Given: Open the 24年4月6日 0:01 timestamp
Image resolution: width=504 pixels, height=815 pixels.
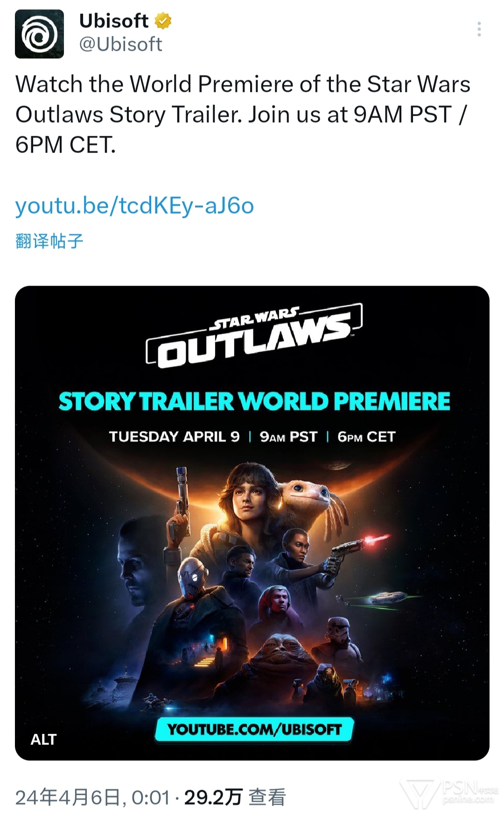Looking at the screenshot, I should pos(92,797).
